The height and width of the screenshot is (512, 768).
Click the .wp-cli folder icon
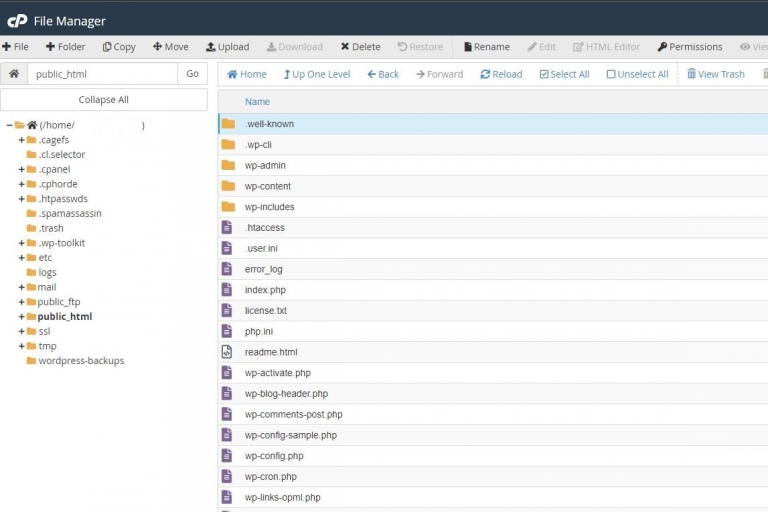point(228,145)
